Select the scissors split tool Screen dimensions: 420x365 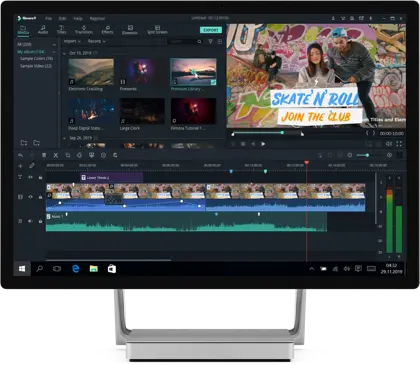(56, 155)
